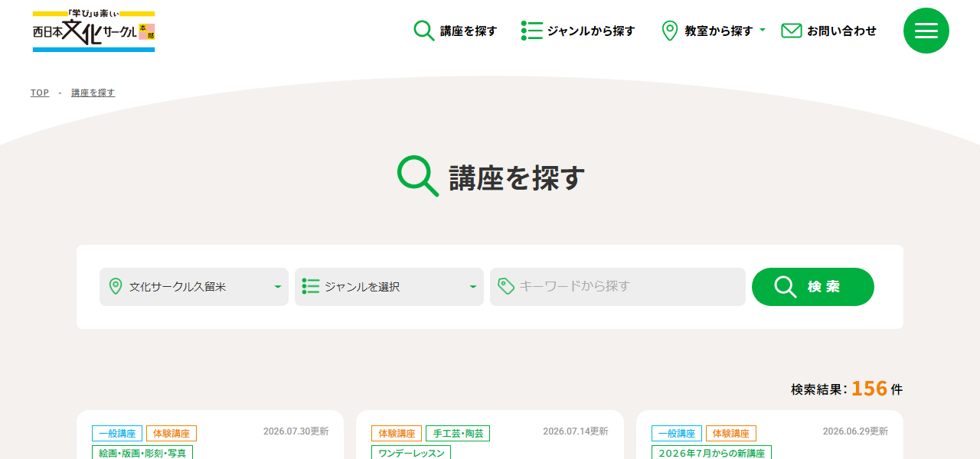
Task: Click the 2026.07.30更新 date text
Action: coord(296,431)
